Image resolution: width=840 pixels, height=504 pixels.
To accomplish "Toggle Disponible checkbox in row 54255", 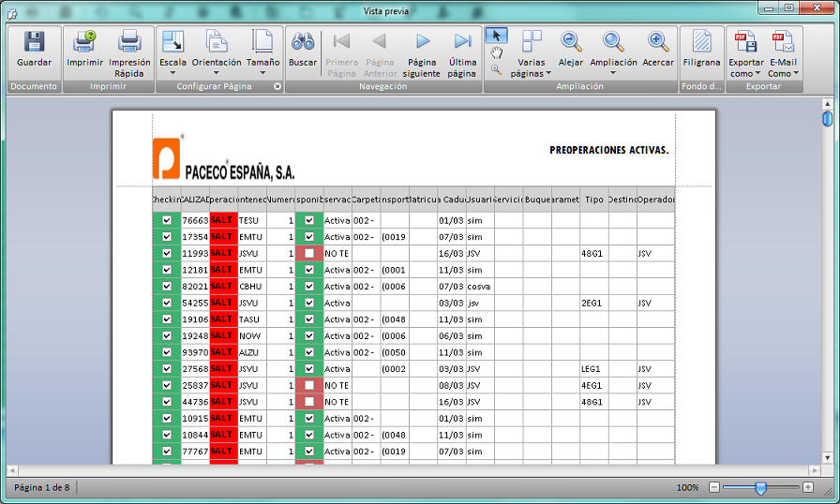I will point(309,303).
